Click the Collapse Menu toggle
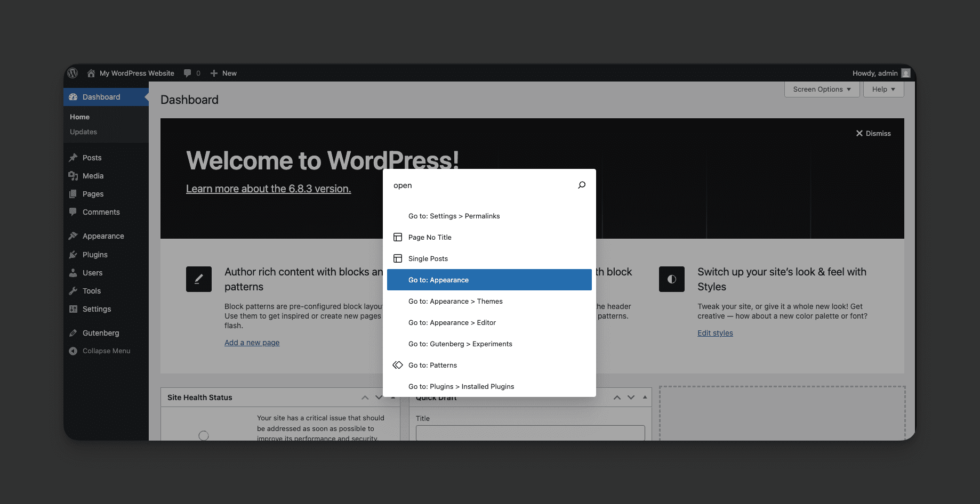Screen dimensions: 980x504 click(106, 351)
